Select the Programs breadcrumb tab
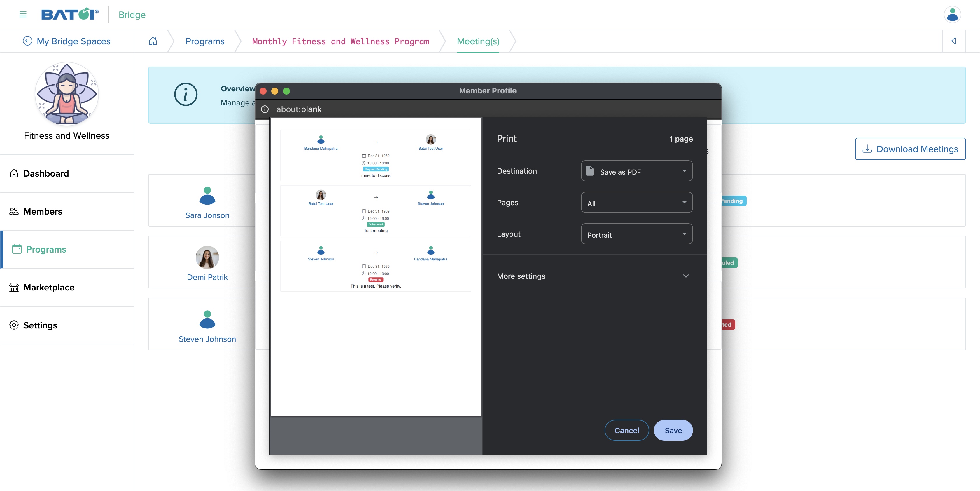The image size is (980, 491). coord(204,41)
